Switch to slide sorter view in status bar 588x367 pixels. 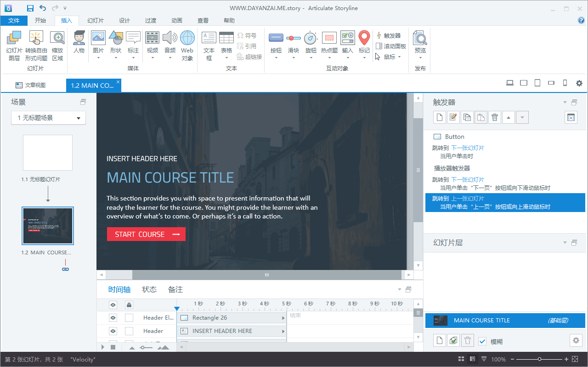pyautogui.click(x=461, y=359)
